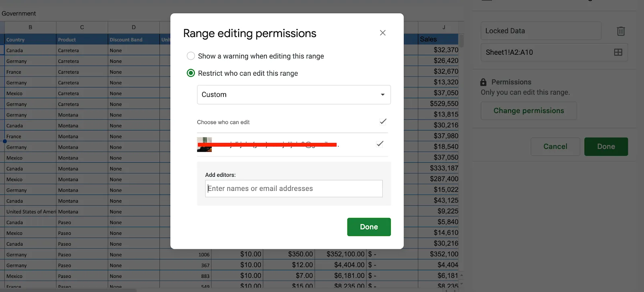Click the $333,187 sales cell

(x=438, y=168)
